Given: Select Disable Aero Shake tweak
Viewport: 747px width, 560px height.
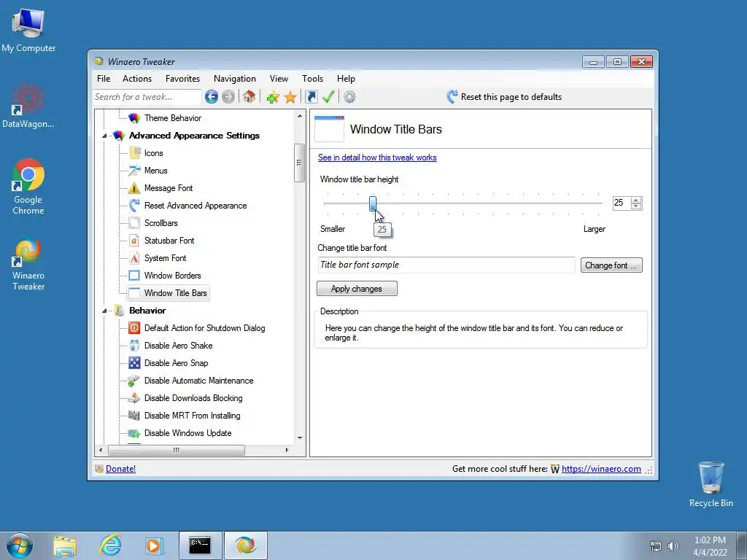Looking at the screenshot, I should (x=178, y=346).
